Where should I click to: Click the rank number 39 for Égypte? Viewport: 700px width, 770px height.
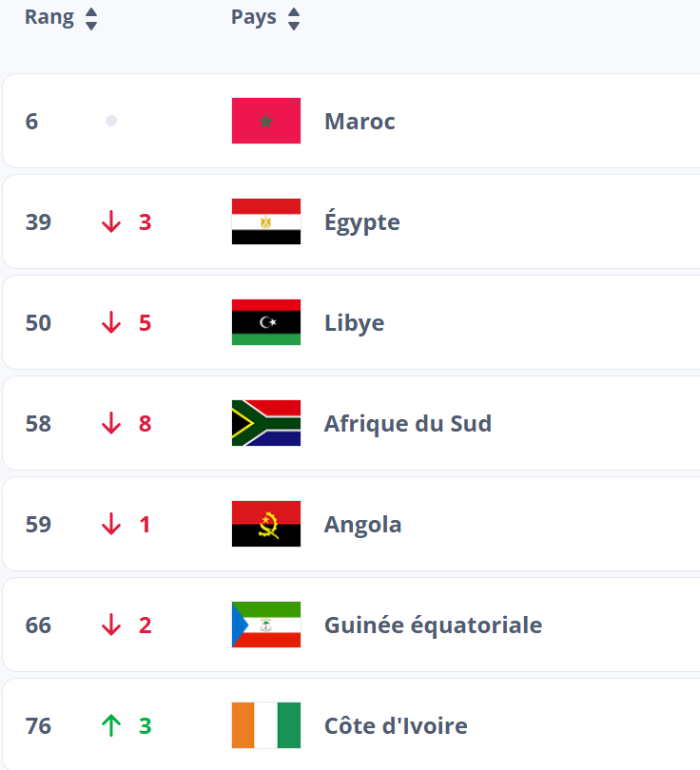click(x=37, y=221)
